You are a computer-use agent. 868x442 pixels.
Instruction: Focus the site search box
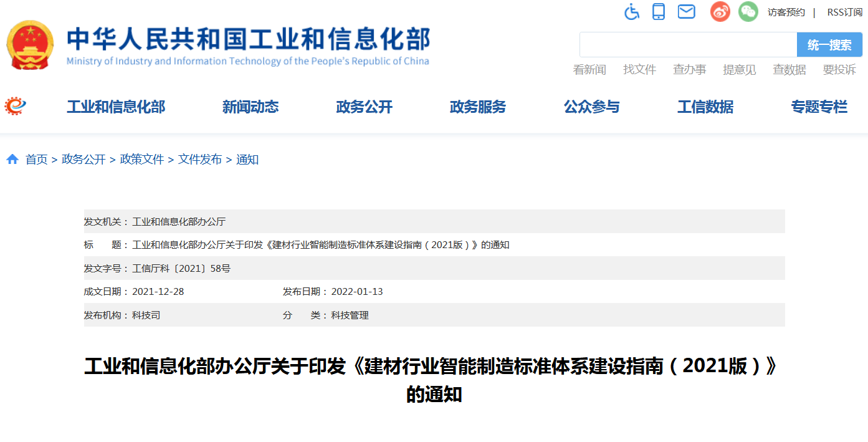pos(689,45)
